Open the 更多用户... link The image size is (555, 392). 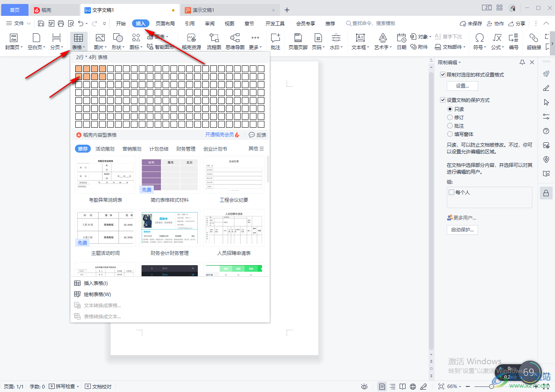coord(462,218)
